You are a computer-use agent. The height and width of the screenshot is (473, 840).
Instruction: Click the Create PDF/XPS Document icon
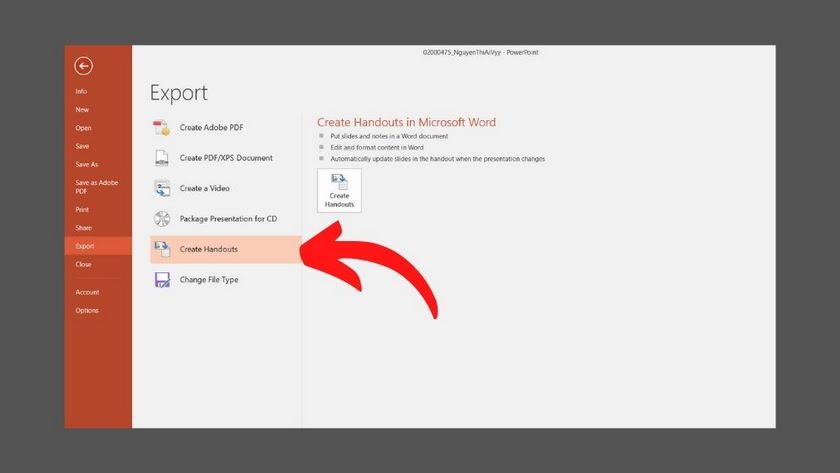click(x=162, y=158)
